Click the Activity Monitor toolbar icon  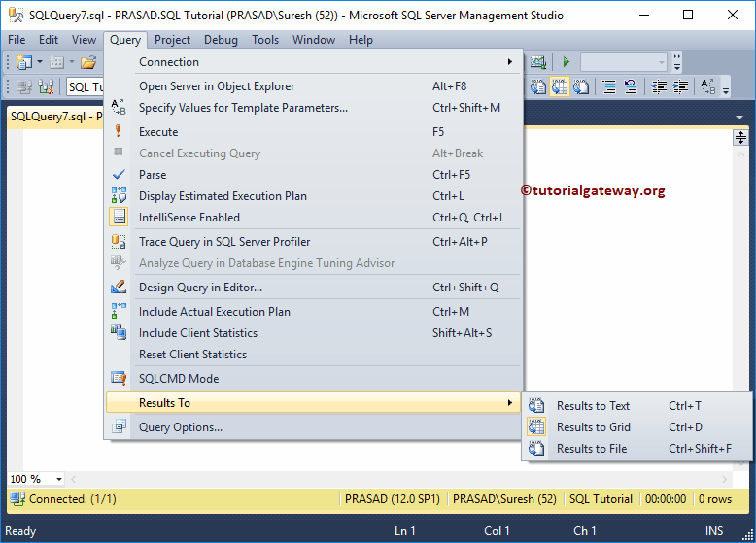coord(538,62)
